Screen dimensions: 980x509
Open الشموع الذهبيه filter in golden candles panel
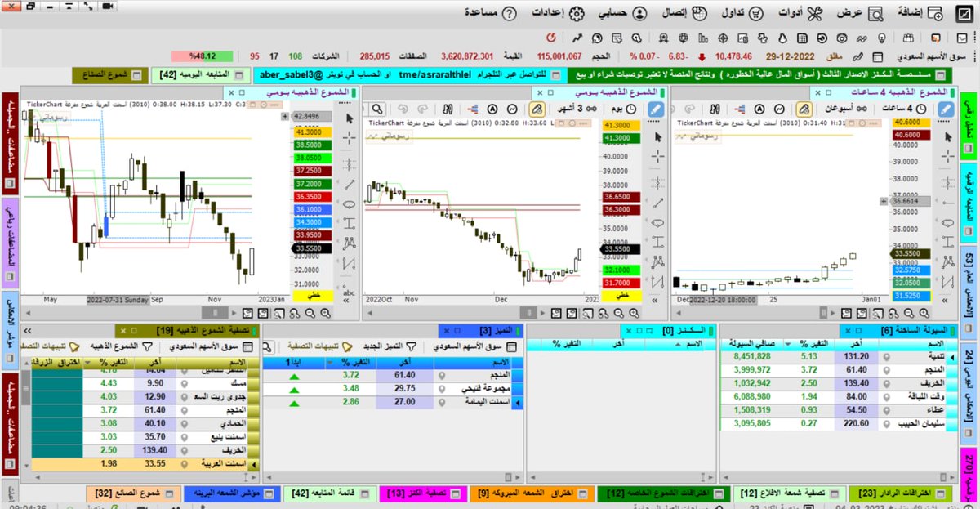(120, 346)
